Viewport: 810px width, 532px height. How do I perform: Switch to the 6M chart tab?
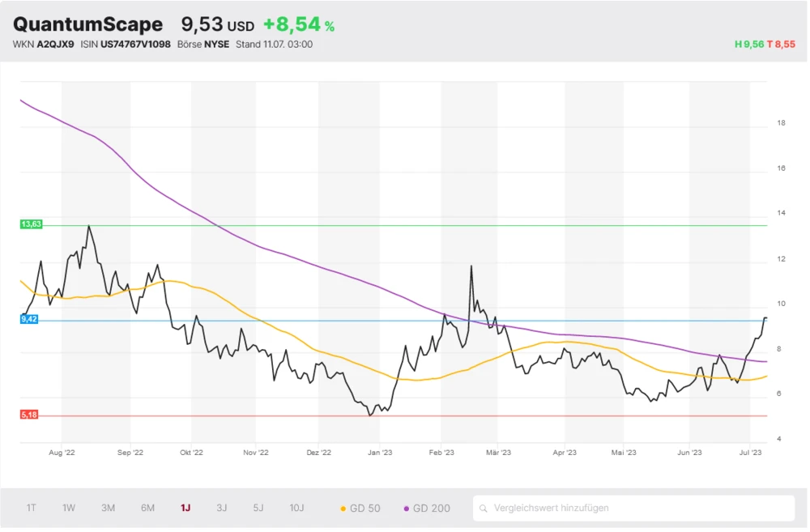[147, 507]
